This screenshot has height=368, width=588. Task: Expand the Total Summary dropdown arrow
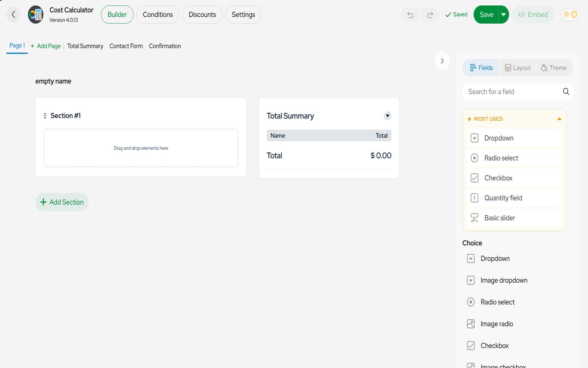point(387,116)
